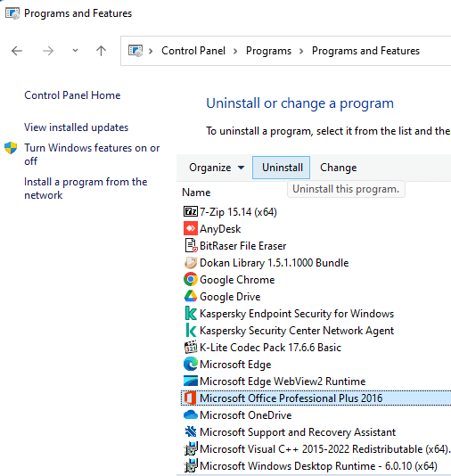Click the Change toolbar button
This screenshot has width=451, height=476.
[x=338, y=168]
